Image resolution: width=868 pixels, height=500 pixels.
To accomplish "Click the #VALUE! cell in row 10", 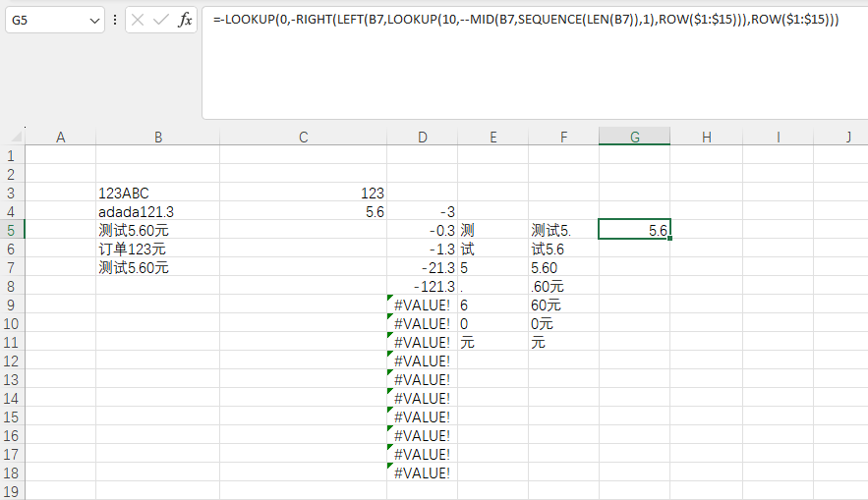I will click(x=423, y=323).
